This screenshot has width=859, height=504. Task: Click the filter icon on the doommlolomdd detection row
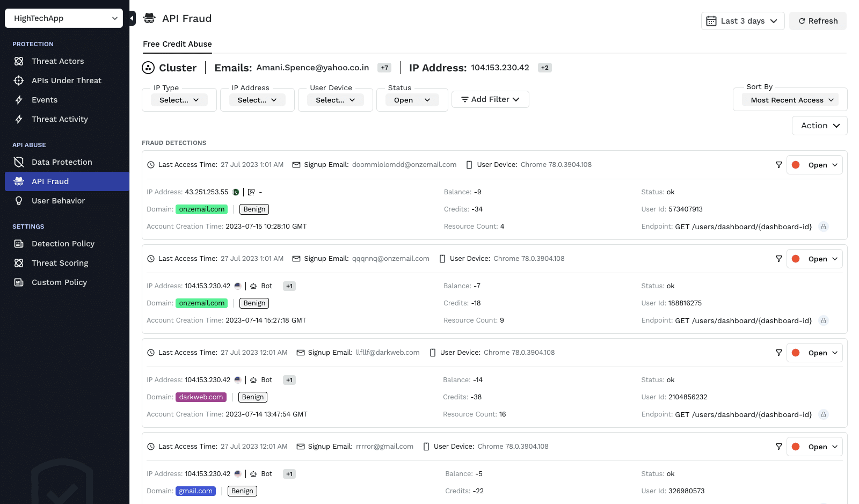click(778, 165)
